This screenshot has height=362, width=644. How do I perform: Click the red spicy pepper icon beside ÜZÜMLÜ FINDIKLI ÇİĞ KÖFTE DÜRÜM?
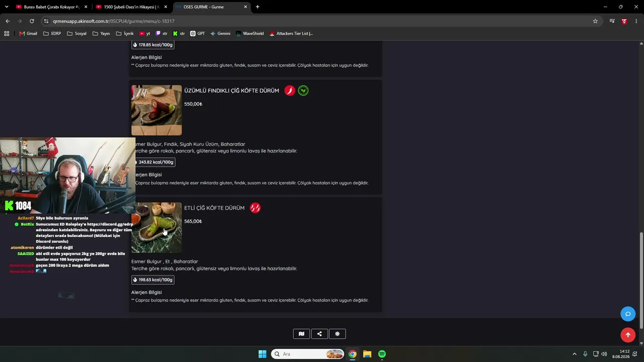(x=289, y=90)
